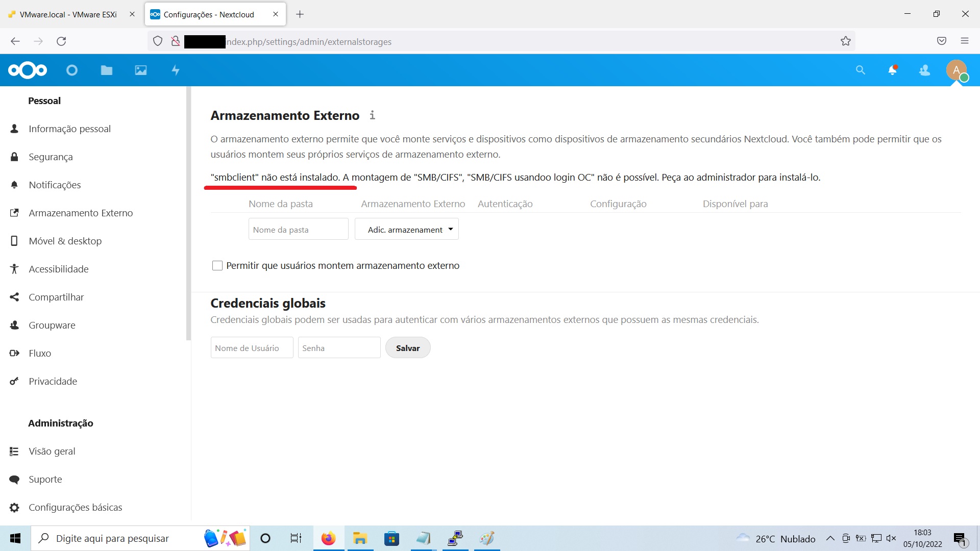Screen dimensions: 980x551
Task: Enable Permitir que usuários montem armazenamento externo
Action: click(x=217, y=266)
